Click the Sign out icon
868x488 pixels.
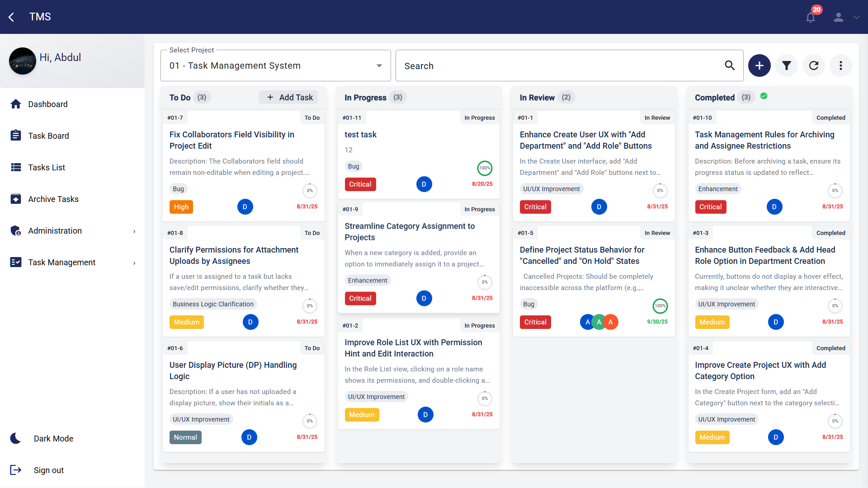point(16,470)
